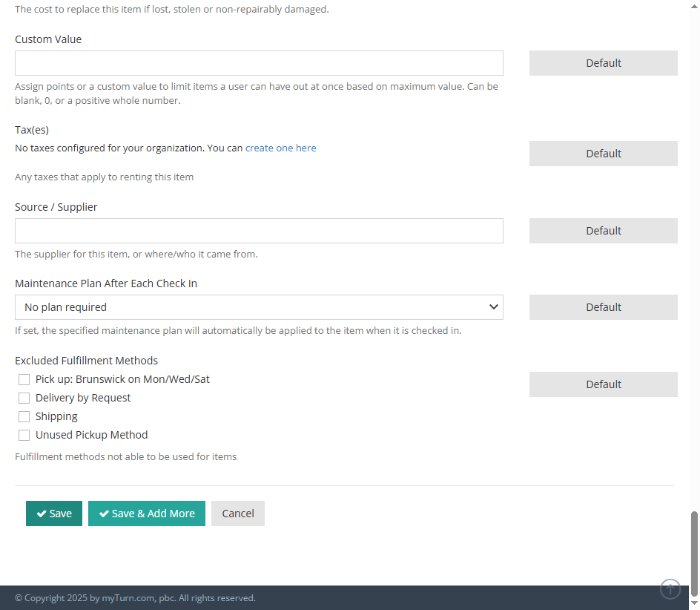This screenshot has height=610, width=700.
Task: Cancel the item form
Action: 238,514
